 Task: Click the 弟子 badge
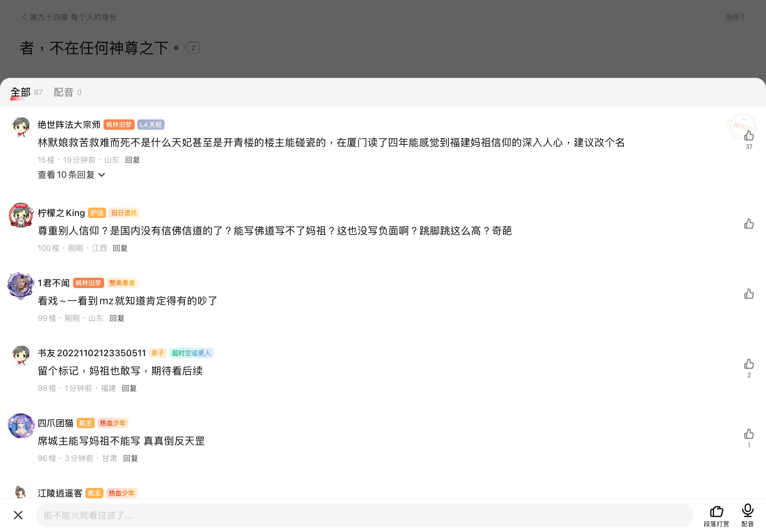point(158,353)
